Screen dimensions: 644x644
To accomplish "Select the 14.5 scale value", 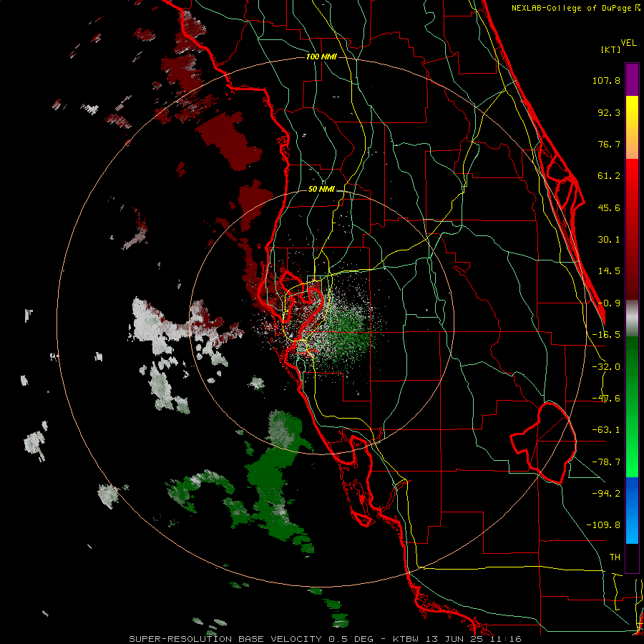I will coord(609,271).
